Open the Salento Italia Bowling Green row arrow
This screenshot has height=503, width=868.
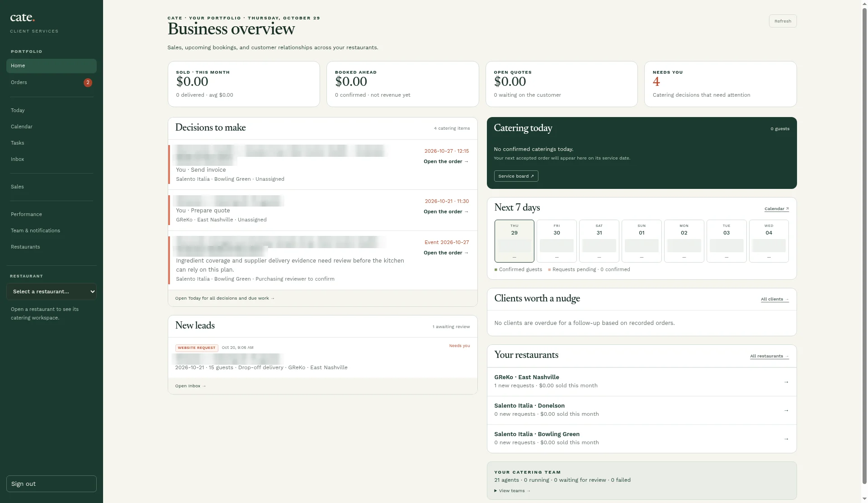(x=786, y=439)
